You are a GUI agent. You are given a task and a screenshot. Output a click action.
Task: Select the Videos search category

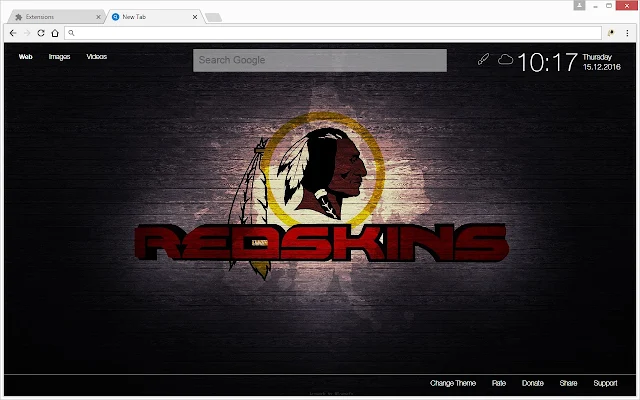point(97,57)
